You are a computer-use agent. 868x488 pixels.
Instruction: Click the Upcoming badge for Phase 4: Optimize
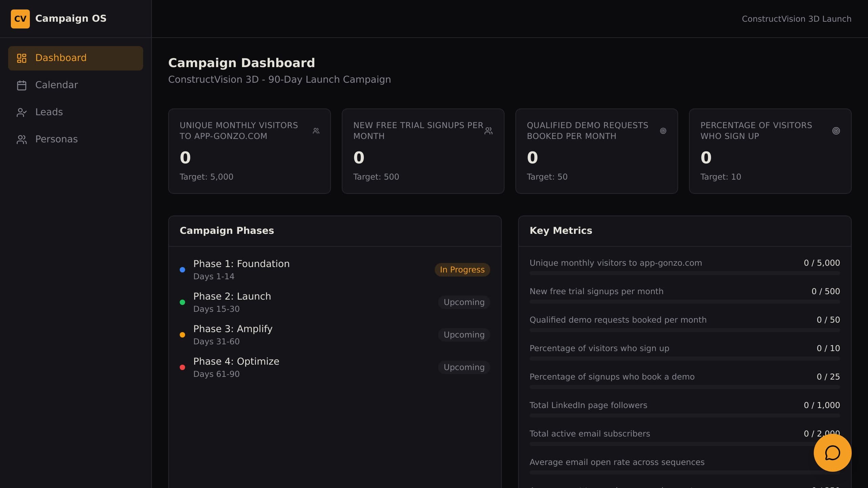464,367
